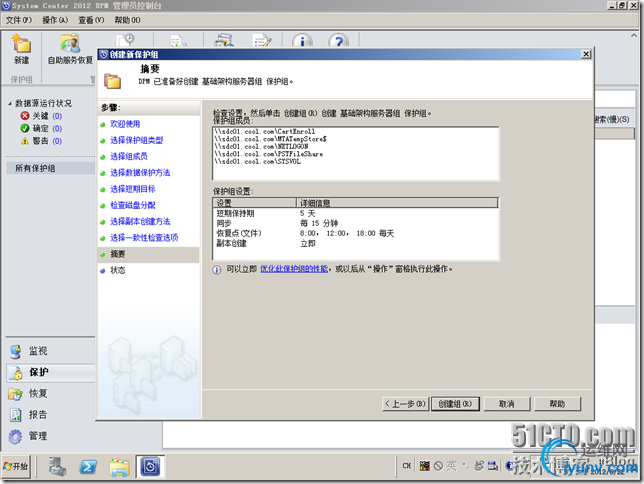
Task: Click the 开始 Start button
Action: (x=16, y=466)
